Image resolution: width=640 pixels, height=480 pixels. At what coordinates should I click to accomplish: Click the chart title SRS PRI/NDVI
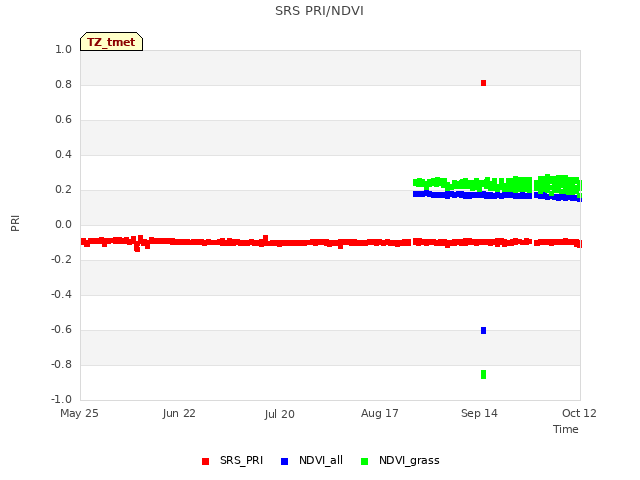(x=319, y=11)
